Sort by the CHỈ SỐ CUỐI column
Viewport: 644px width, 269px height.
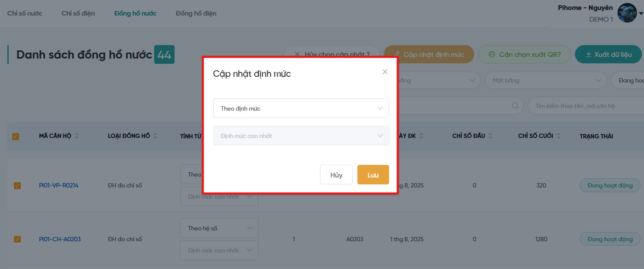click(x=558, y=136)
